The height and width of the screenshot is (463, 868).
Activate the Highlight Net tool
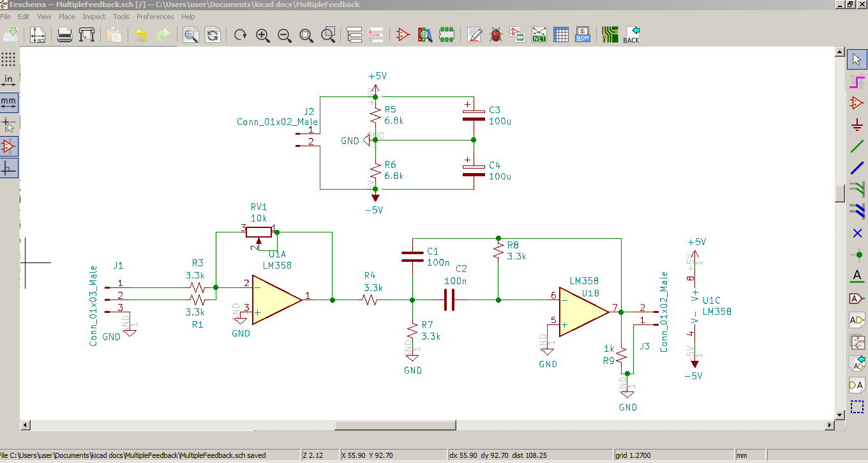(857, 80)
